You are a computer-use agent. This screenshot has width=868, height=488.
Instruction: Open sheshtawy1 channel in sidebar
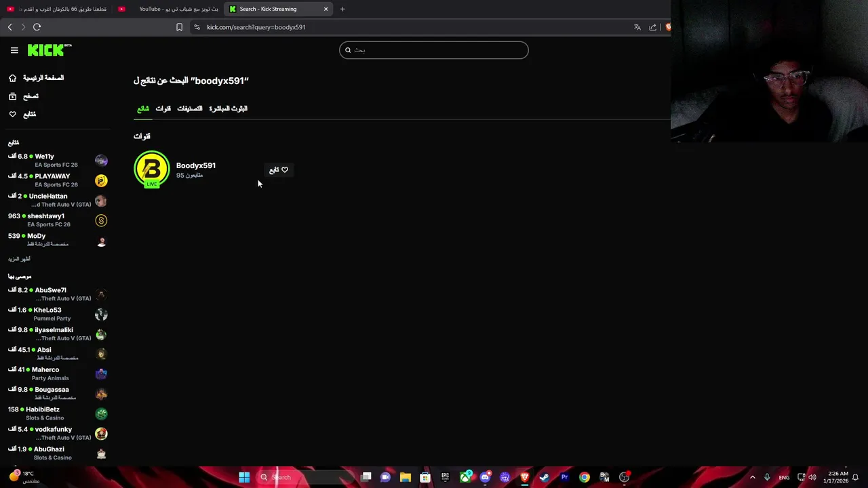pyautogui.click(x=58, y=220)
